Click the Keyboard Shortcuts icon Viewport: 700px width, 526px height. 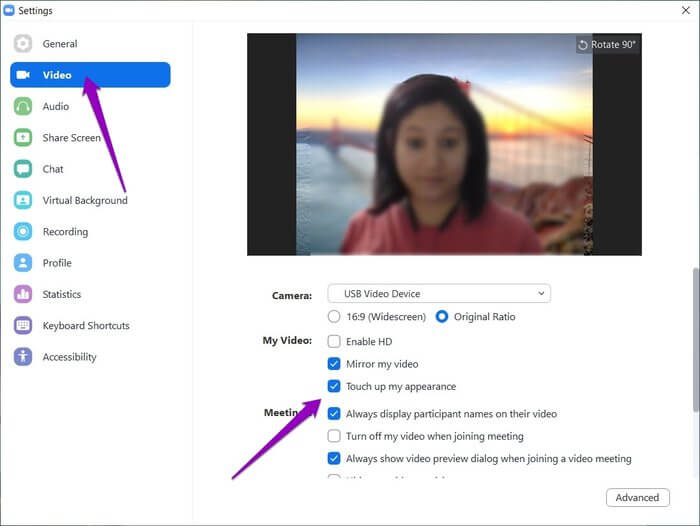click(23, 326)
